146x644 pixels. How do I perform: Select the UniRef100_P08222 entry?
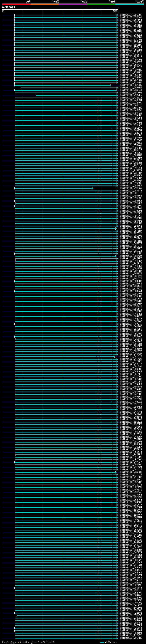(131, 560)
